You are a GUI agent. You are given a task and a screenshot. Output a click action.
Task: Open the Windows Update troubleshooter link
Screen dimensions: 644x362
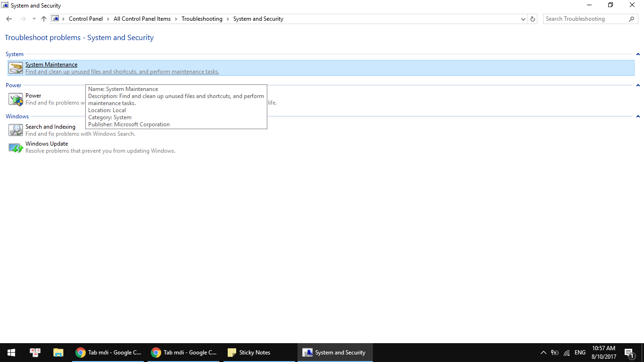47,144
